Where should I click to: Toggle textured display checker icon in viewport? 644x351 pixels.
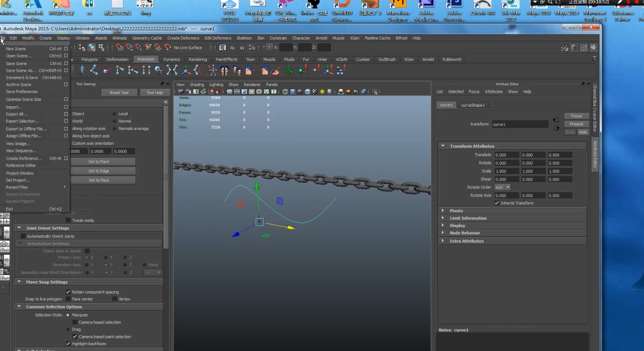pyautogui.click(x=315, y=92)
